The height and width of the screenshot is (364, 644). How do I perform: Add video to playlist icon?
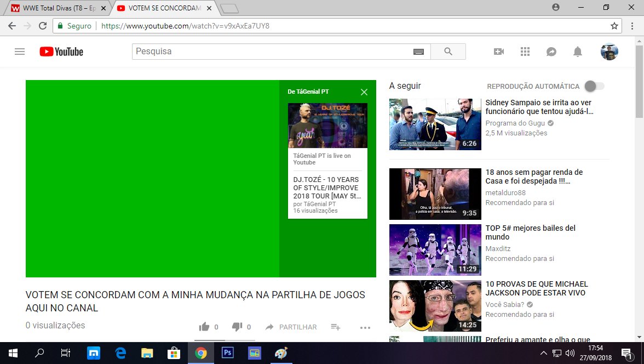click(x=336, y=327)
